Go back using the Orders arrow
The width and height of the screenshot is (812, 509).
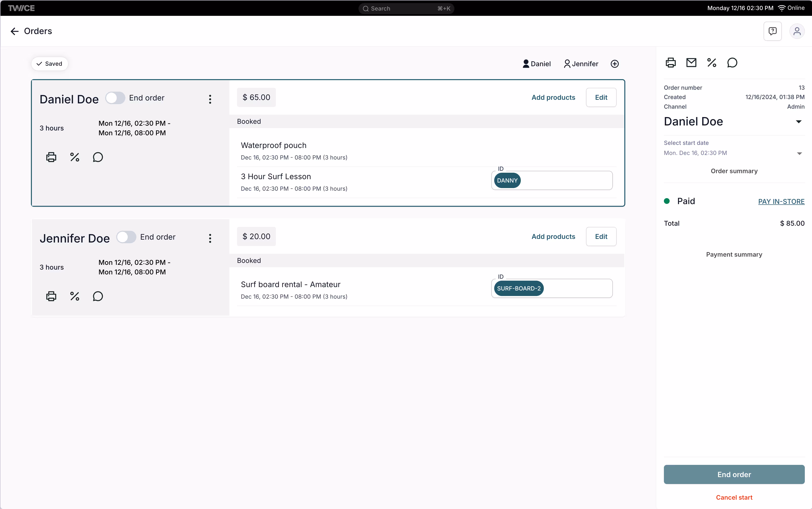click(14, 31)
